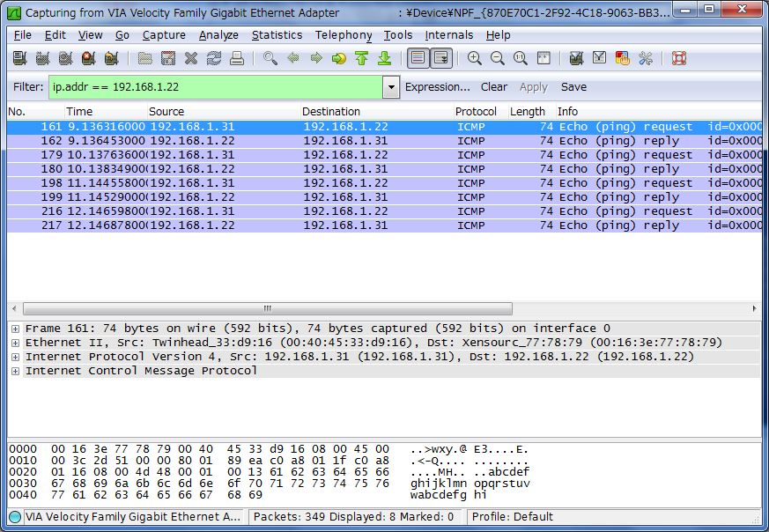Image resolution: width=769 pixels, height=532 pixels.
Task: Save the capture file via disk icon
Action: 167,58
